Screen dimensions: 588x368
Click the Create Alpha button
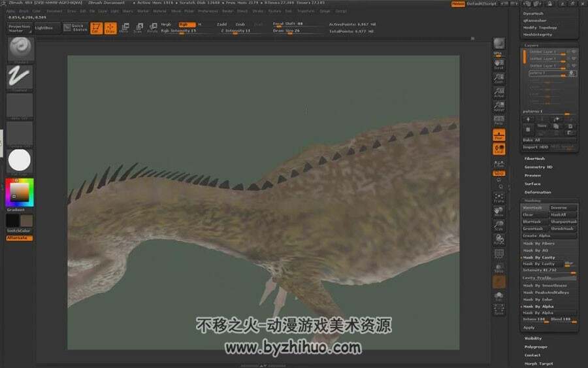[x=549, y=236]
